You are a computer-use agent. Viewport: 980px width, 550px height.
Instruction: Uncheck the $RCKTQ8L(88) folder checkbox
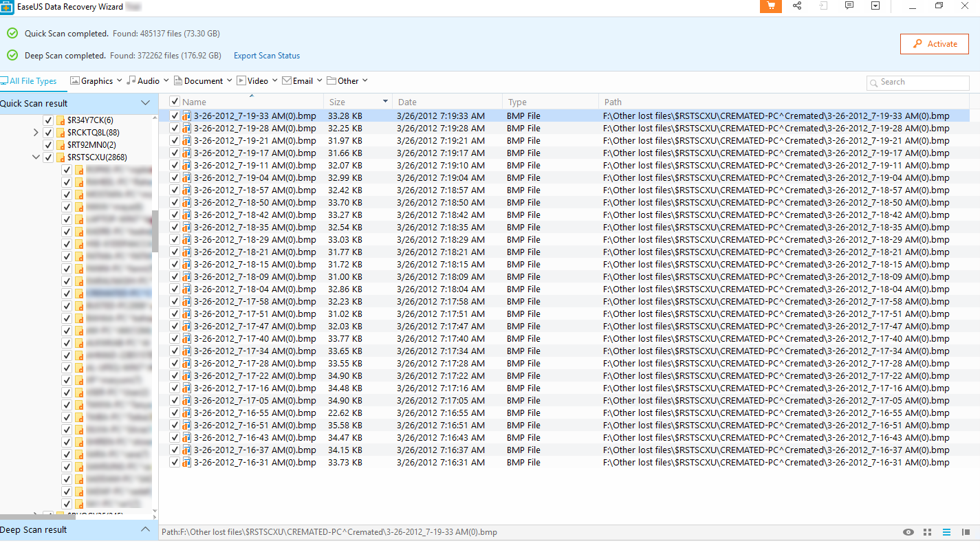point(48,133)
